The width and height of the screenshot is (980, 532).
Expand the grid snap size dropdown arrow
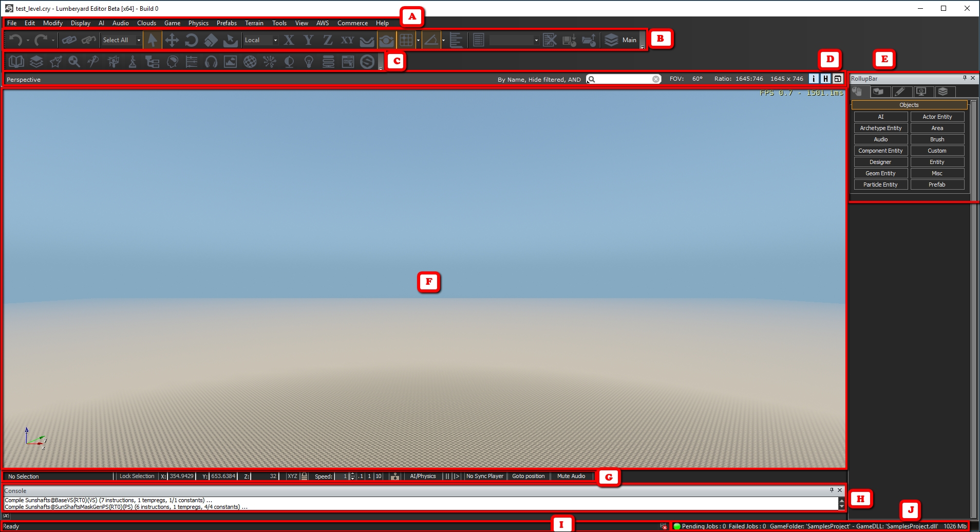[418, 40]
